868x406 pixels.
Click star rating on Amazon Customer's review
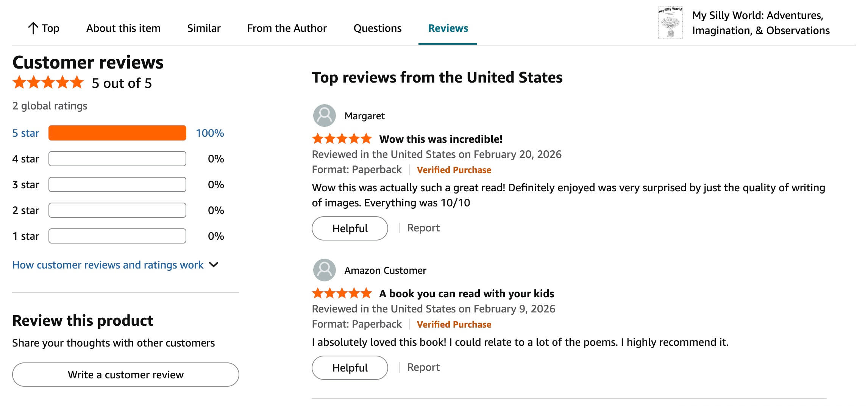pos(342,294)
